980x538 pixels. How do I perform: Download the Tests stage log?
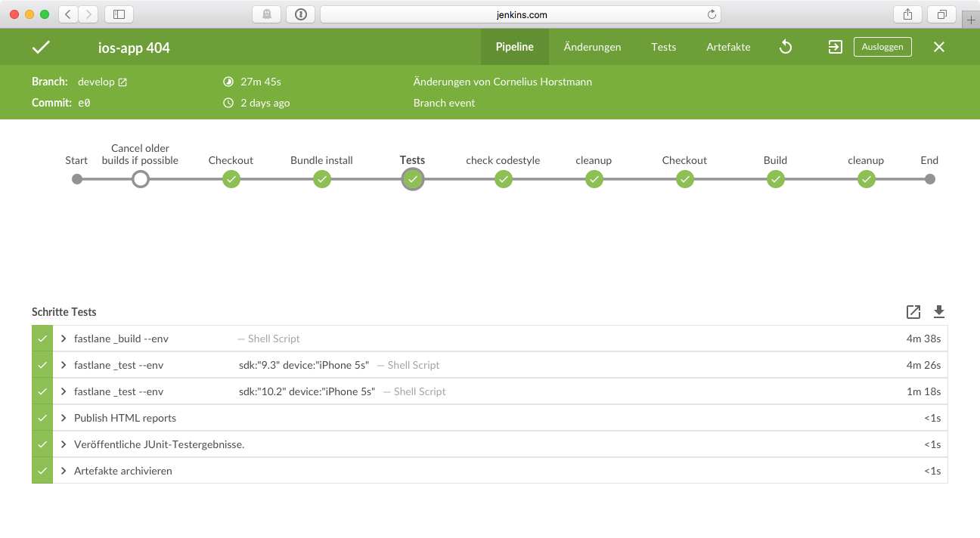(x=939, y=312)
